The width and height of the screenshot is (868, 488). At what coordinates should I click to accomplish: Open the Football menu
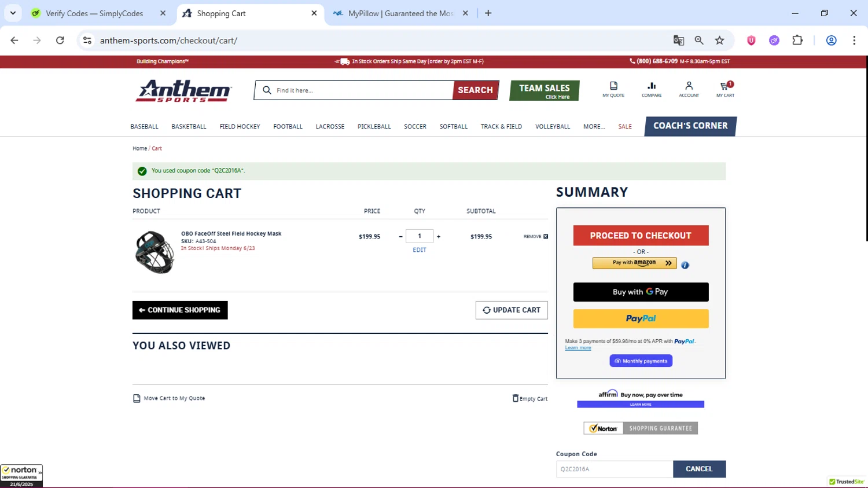click(288, 127)
